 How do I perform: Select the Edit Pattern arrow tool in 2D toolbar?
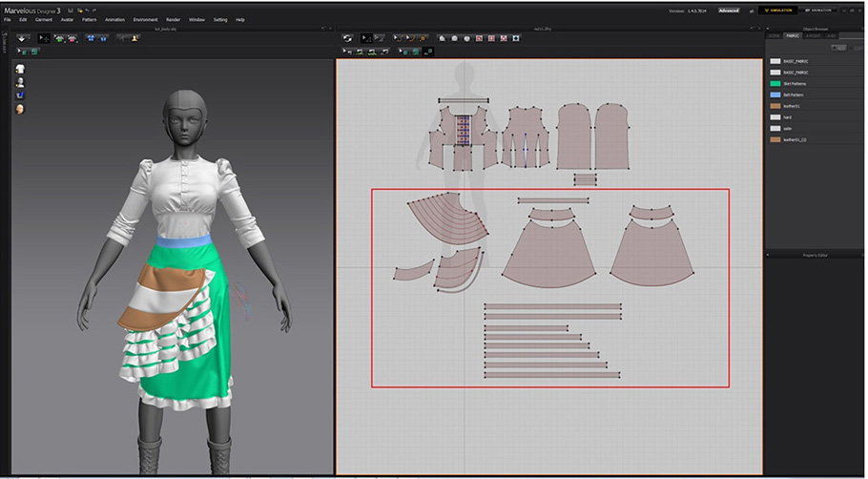coord(365,38)
